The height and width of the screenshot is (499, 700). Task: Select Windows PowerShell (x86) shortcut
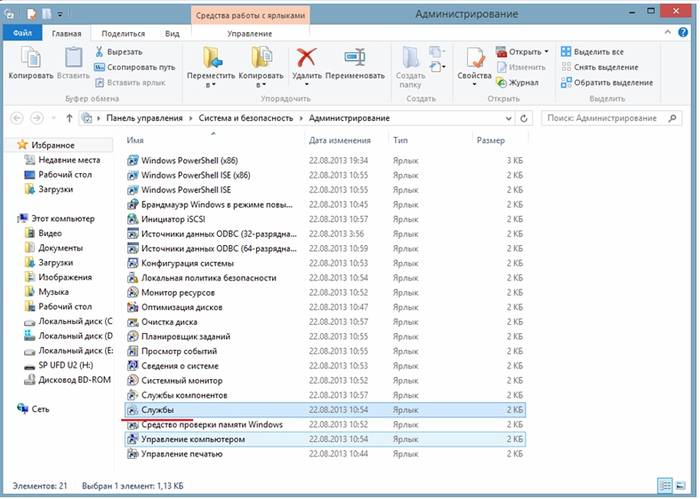325,160
